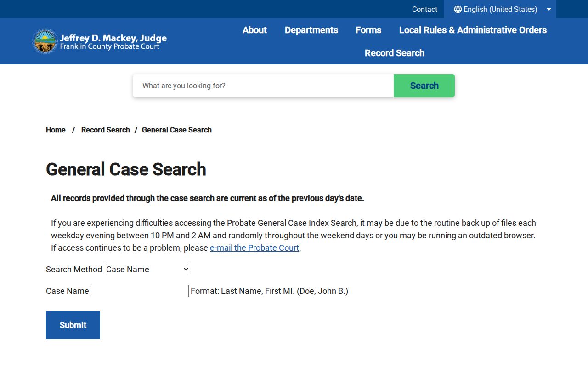Click the globe language icon
Image resolution: width=588 pixels, height=368 pixels.
[458, 9]
